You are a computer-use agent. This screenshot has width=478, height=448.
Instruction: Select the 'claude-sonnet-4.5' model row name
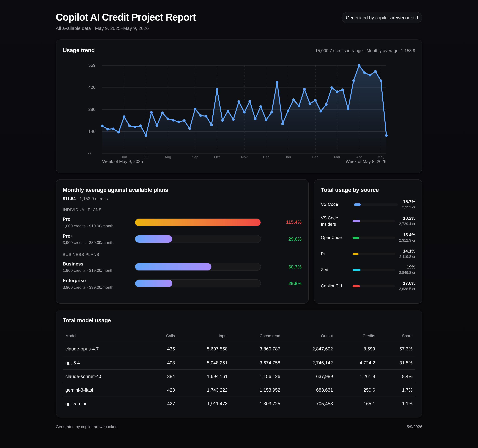[x=84, y=376]
